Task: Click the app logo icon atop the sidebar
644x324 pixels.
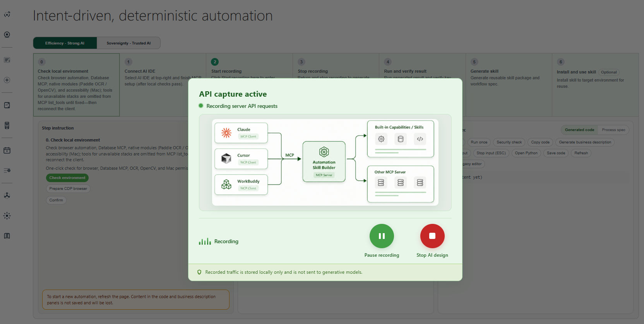Action: (x=7, y=14)
